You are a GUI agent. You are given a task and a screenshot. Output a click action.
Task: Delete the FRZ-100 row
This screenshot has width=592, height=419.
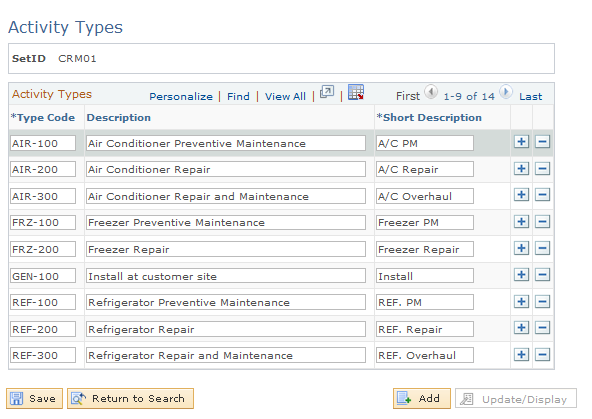coord(542,222)
